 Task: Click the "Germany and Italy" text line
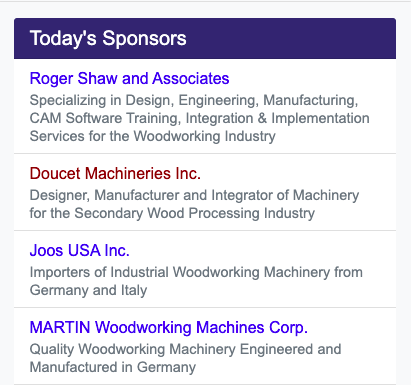pos(88,290)
